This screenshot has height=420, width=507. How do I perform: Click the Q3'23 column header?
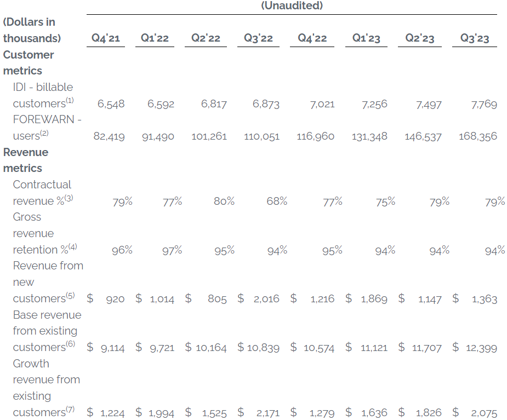tap(474, 38)
